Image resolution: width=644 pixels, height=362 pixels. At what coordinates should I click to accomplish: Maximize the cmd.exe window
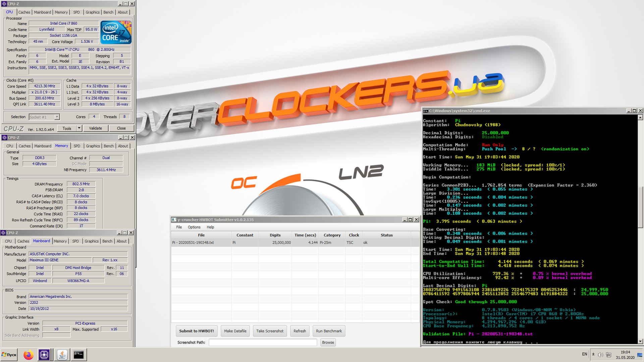(x=634, y=111)
